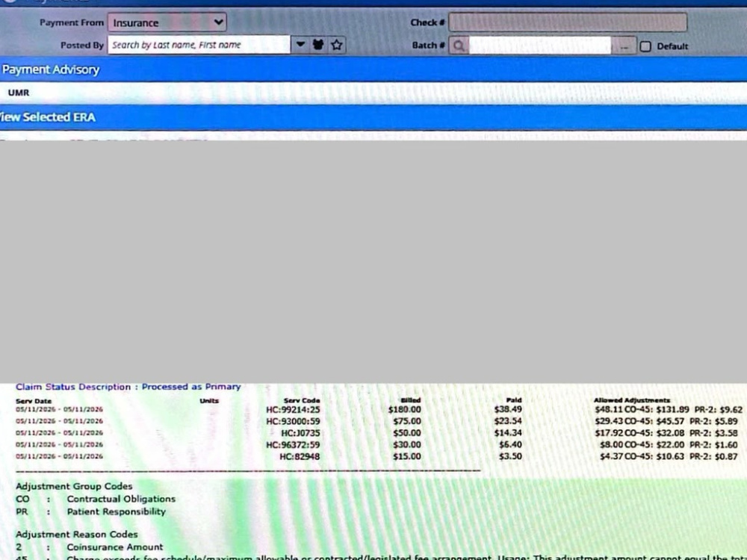Click the Batch # search magnifier icon

[x=459, y=46]
